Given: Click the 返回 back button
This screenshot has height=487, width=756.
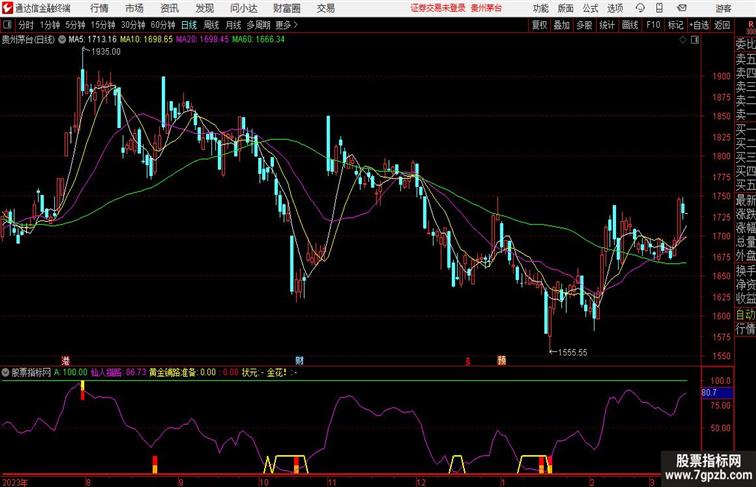Looking at the screenshot, I should point(722,25).
